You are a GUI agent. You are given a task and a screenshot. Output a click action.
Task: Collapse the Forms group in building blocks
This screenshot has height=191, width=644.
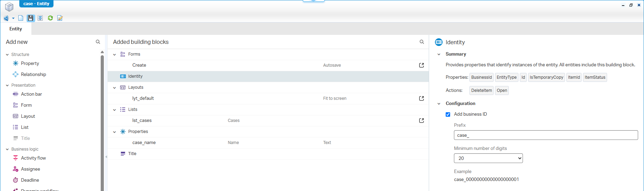115,55
